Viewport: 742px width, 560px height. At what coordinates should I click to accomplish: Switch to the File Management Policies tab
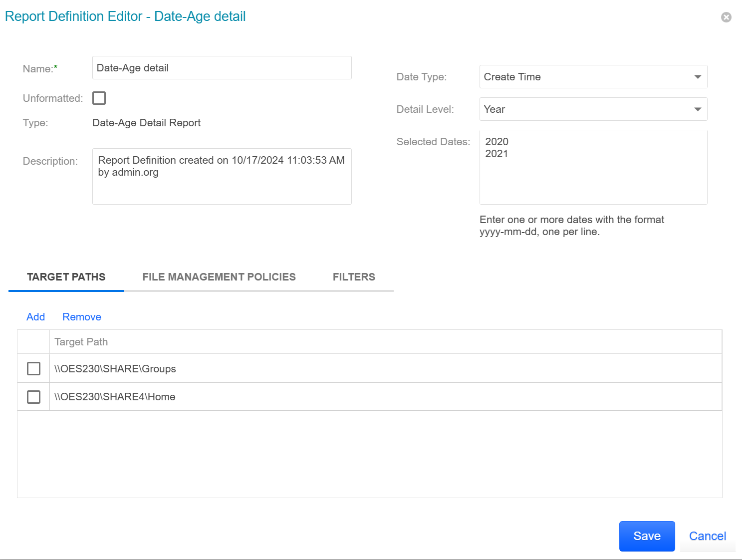point(219,277)
